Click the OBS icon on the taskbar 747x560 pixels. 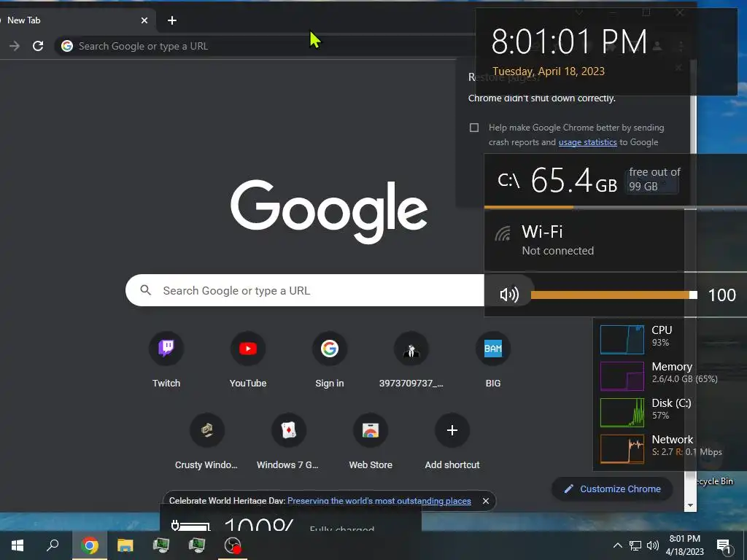(233, 545)
